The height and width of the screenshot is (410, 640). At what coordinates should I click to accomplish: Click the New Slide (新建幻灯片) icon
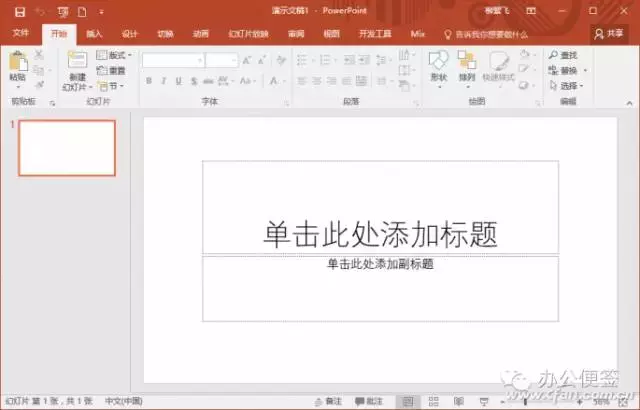click(x=77, y=60)
